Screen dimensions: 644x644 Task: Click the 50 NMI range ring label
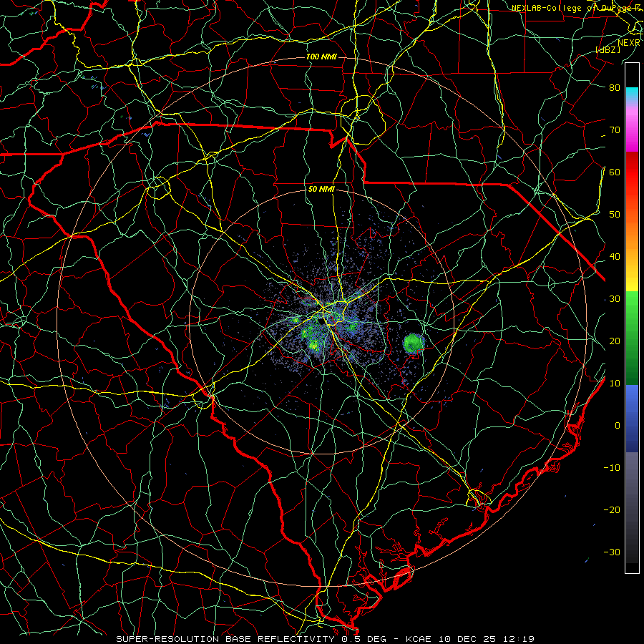pos(321,190)
